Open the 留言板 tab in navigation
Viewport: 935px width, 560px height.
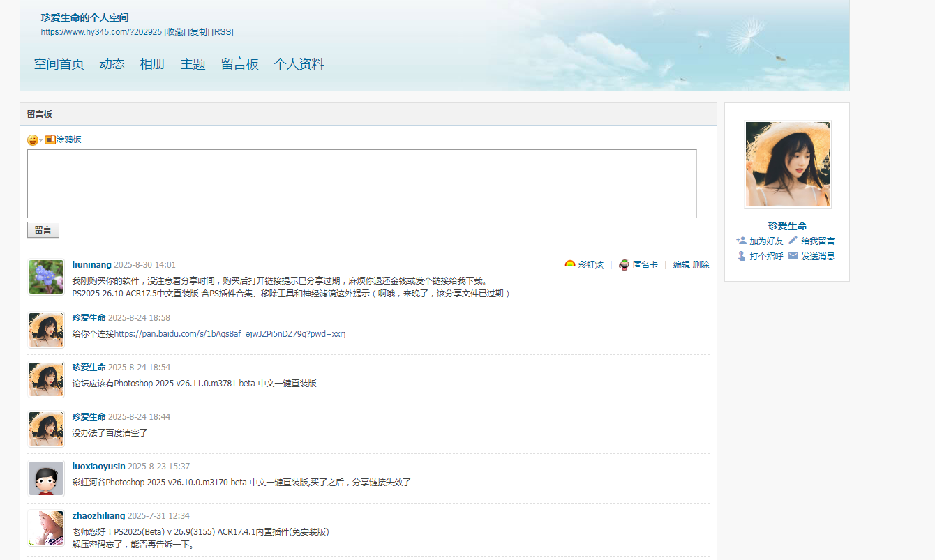click(239, 64)
